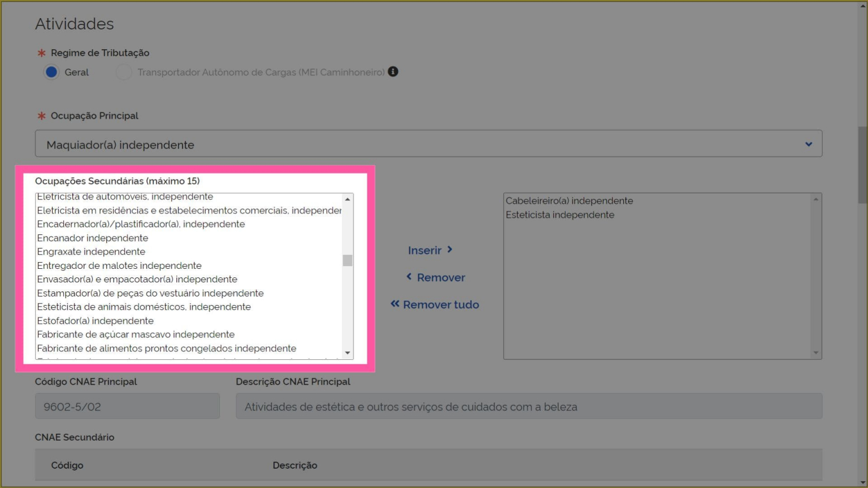Click the info icon beside MEI Caminhoneiro
This screenshot has width=868, height=488.
tap(393, 72)
